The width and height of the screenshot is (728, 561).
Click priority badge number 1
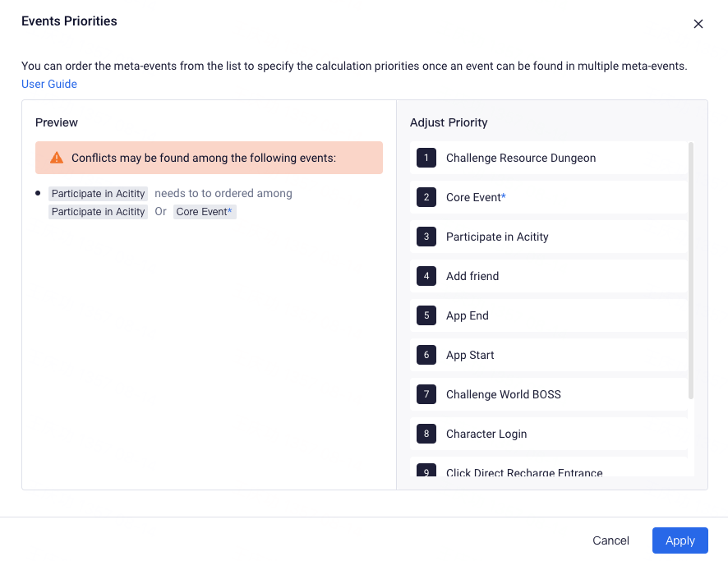pos(426,158)
